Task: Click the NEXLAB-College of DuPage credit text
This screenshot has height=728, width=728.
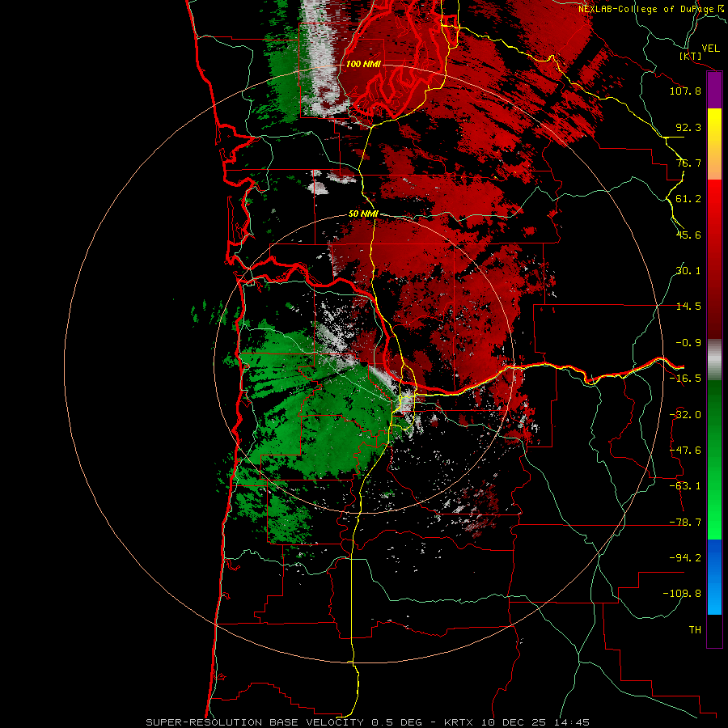Action: click(645, 9)
